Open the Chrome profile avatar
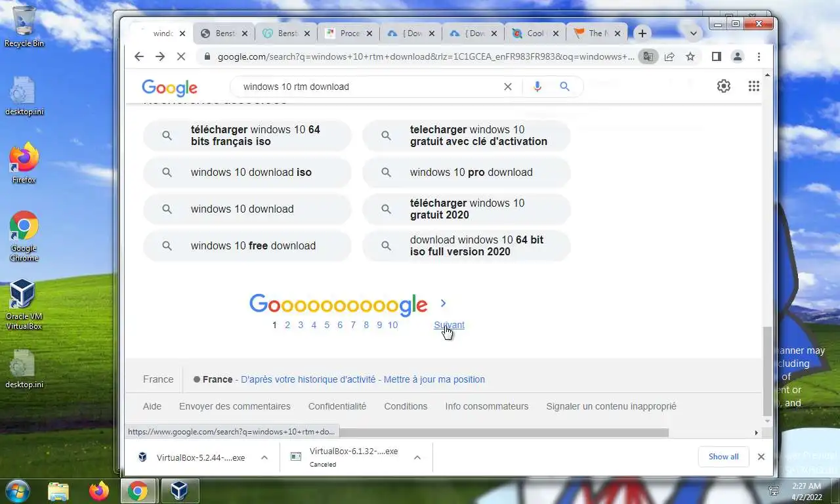 coord(738,56)
